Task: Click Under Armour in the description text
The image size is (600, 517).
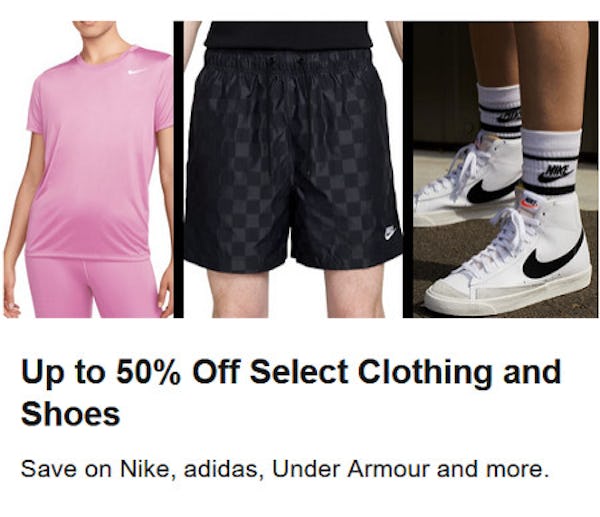Action: click(351, 469)
